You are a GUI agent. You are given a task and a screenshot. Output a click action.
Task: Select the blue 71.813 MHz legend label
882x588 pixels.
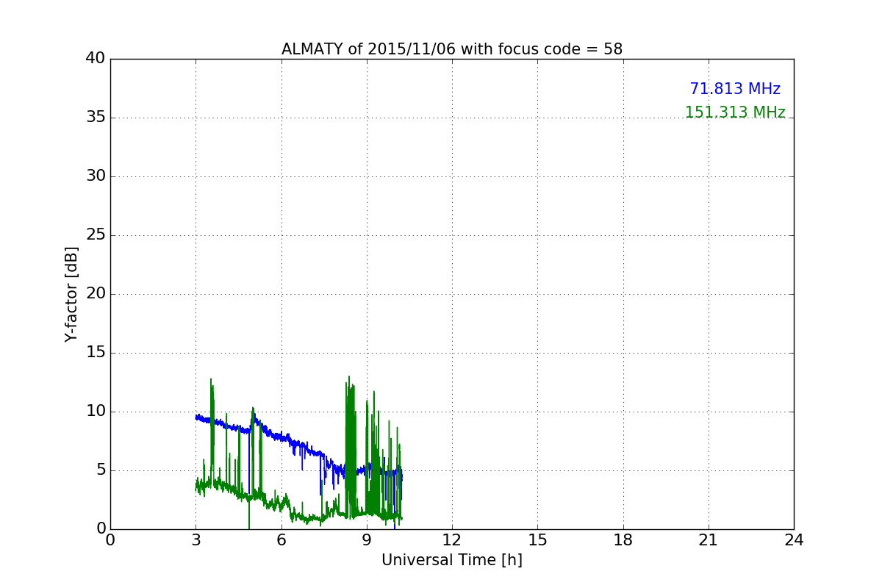coord(735,89)
